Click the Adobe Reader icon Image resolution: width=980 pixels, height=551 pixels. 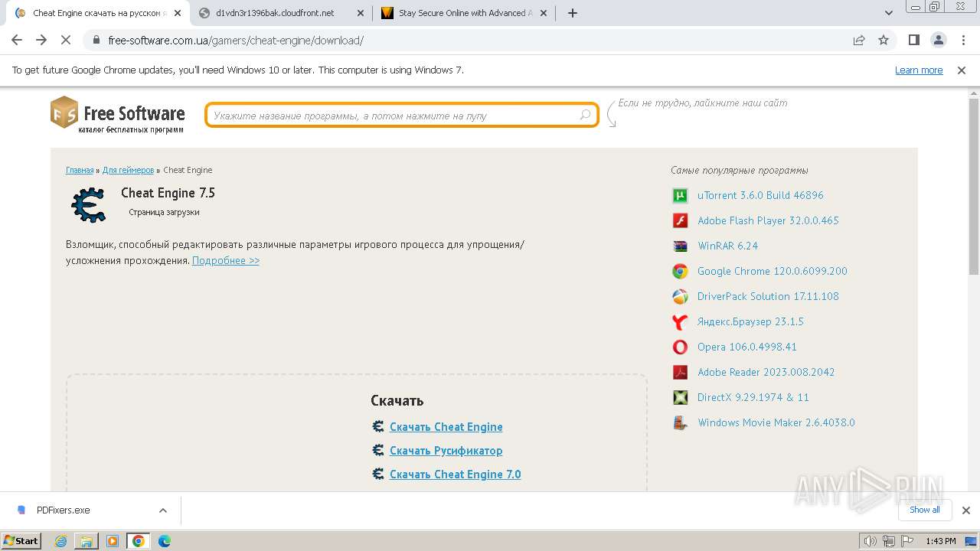pos(680,372)
